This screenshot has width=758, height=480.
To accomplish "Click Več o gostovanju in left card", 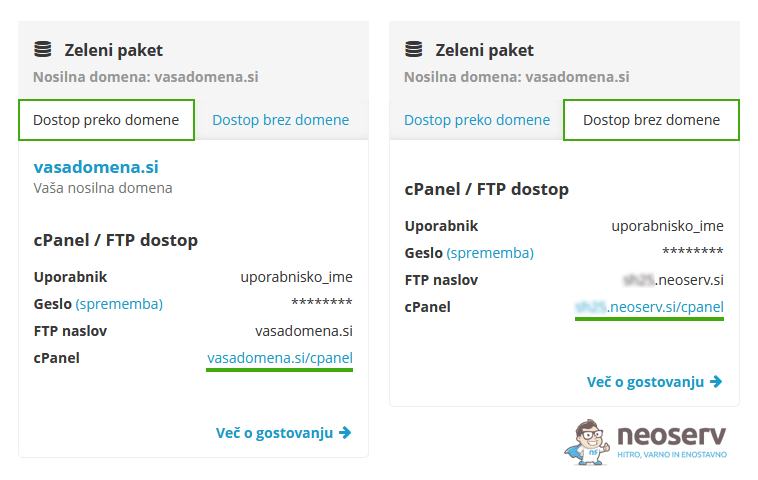I will [276, 433].
